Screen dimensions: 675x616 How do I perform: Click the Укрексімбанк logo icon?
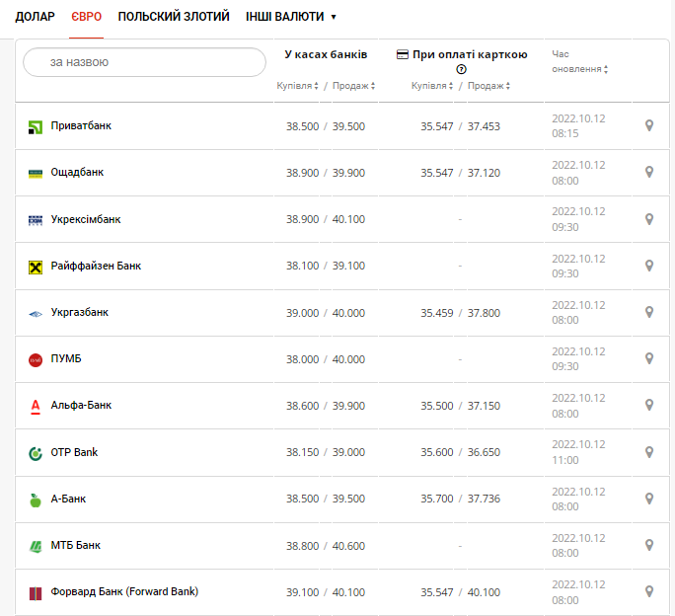(36, 220)
